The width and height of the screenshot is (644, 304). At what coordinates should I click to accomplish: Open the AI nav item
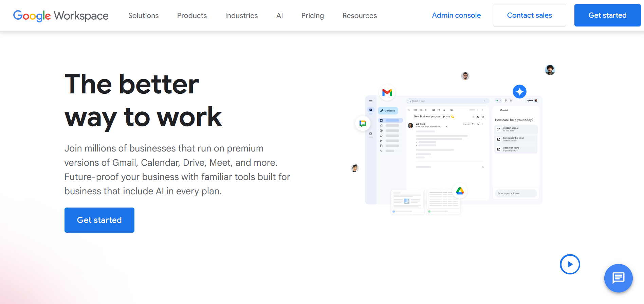pyautogui.click(x=279, y=16)
